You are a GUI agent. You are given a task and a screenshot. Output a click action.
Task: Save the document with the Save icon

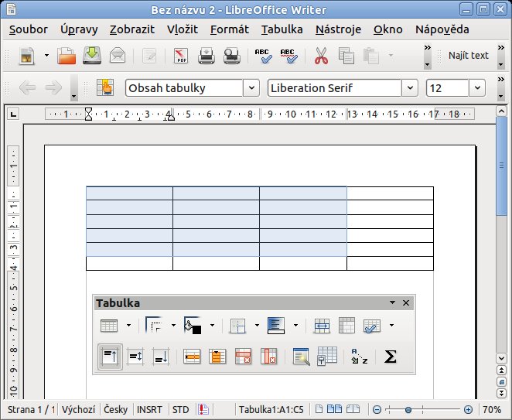click(x=92, y=56)
